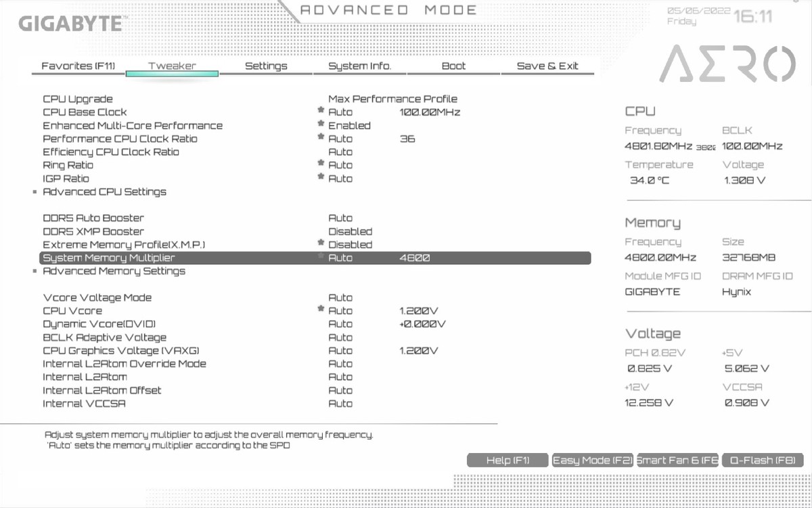The height and width of the screenshot is (508, 812).
Task: Open Internal L2Atom Auto value
Action: tap(340, 377)
